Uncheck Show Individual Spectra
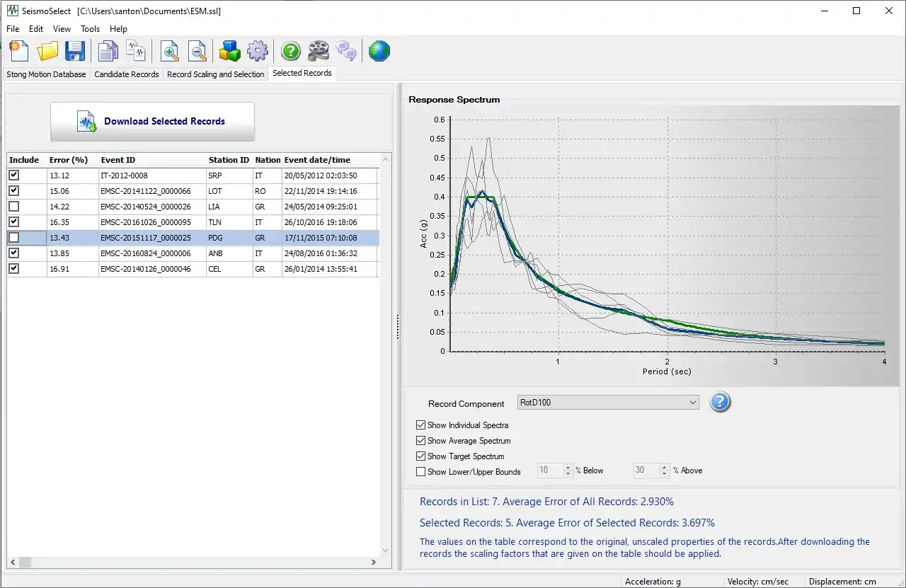 click(x=421, y=425)
